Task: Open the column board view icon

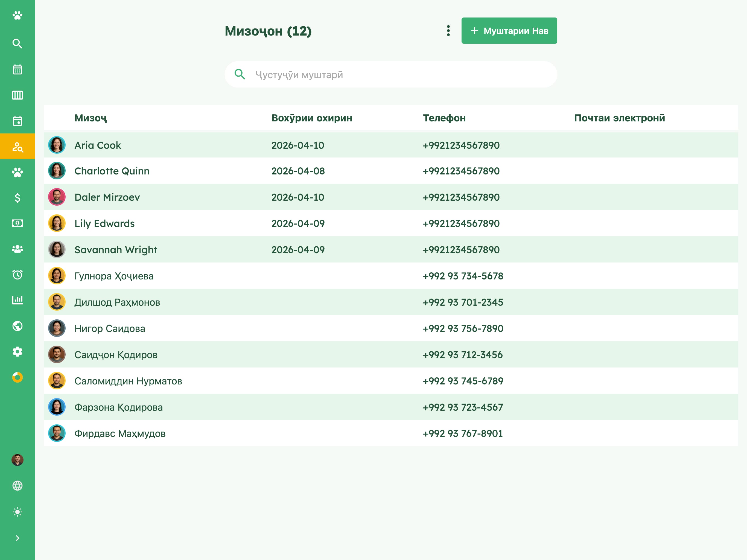Action: pos(17,95)
